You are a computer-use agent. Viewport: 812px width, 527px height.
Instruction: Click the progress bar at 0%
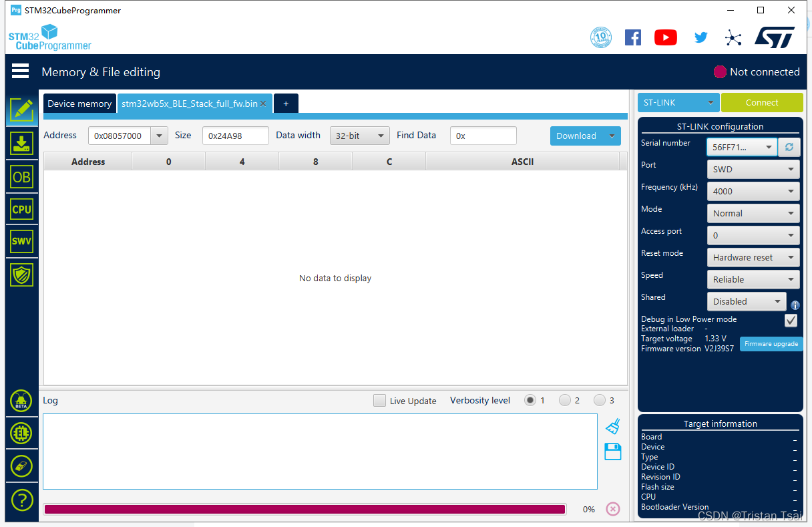[304, 509]
